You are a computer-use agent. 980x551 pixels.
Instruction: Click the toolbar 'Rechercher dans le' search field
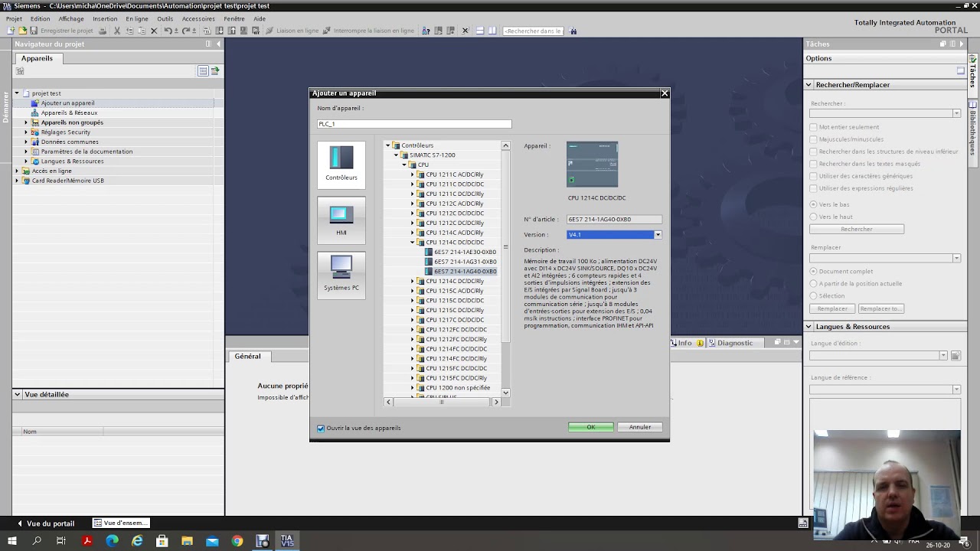pos(534,31)
